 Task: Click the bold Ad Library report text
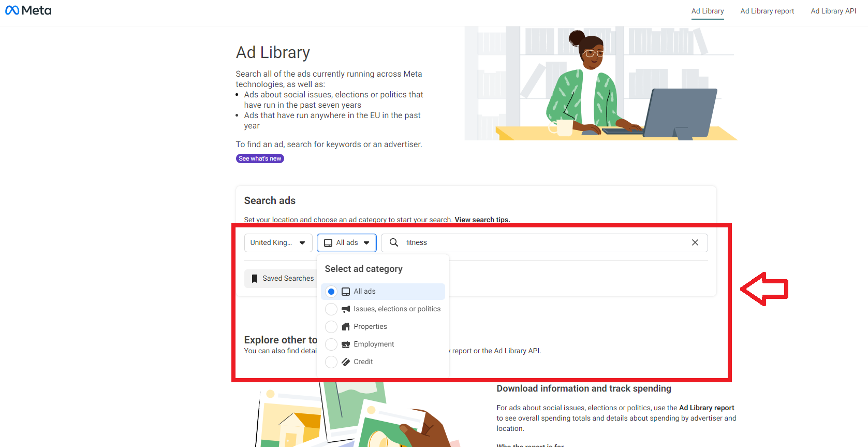point(707,408)
